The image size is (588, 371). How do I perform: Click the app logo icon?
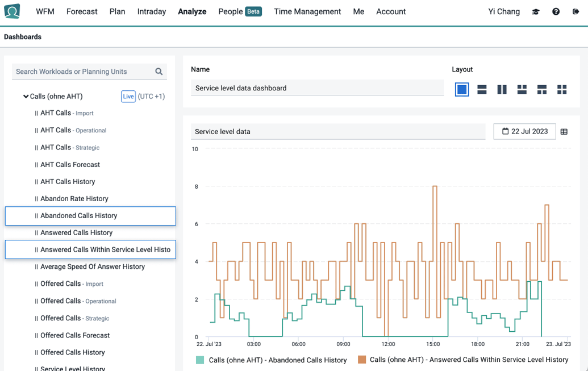(12, 11)
